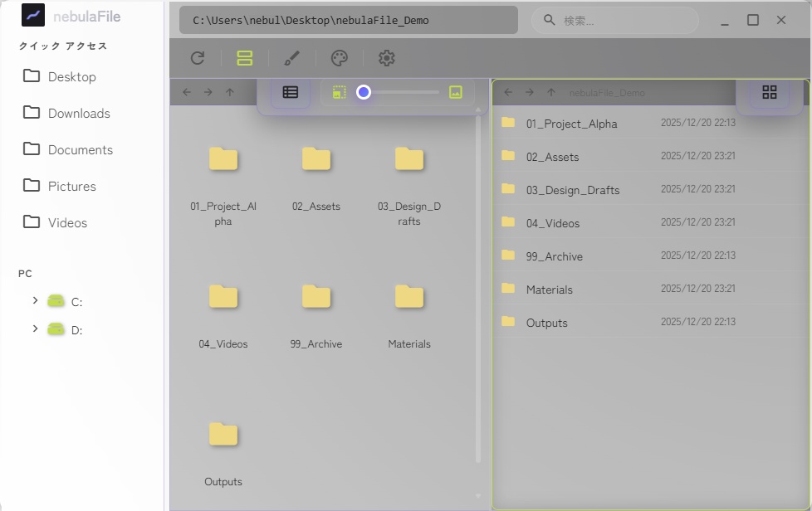Select 04_Videos row in right pane
812x511 pixels.
pos(650,222)
